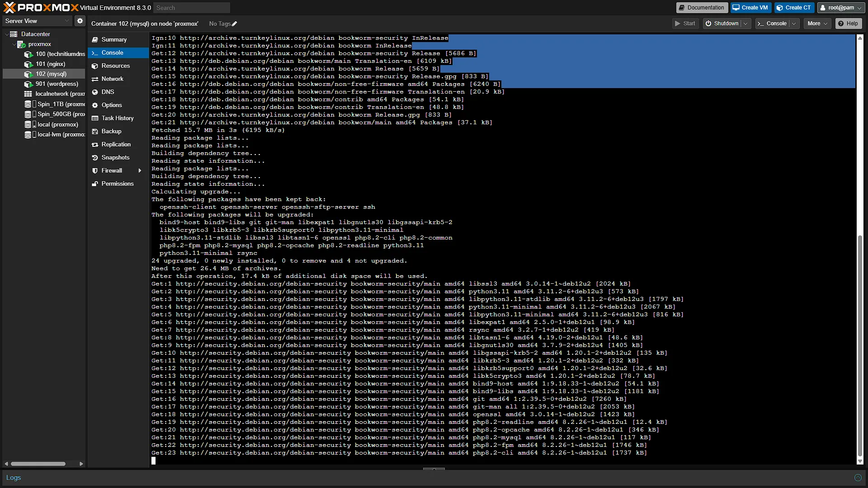Open the More dropdown menu
The height and width of the screenshot is (488, 868).
click(x=817, y=23)
